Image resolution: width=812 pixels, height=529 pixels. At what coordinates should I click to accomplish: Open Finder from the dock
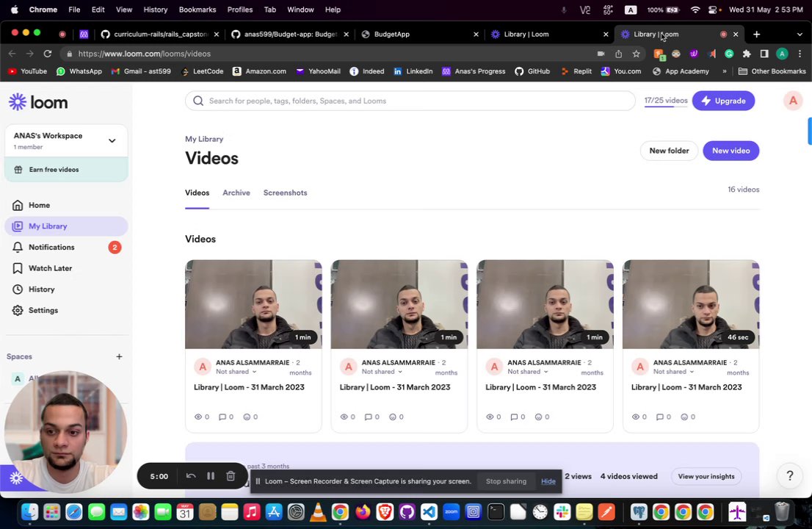pos(29,512)
